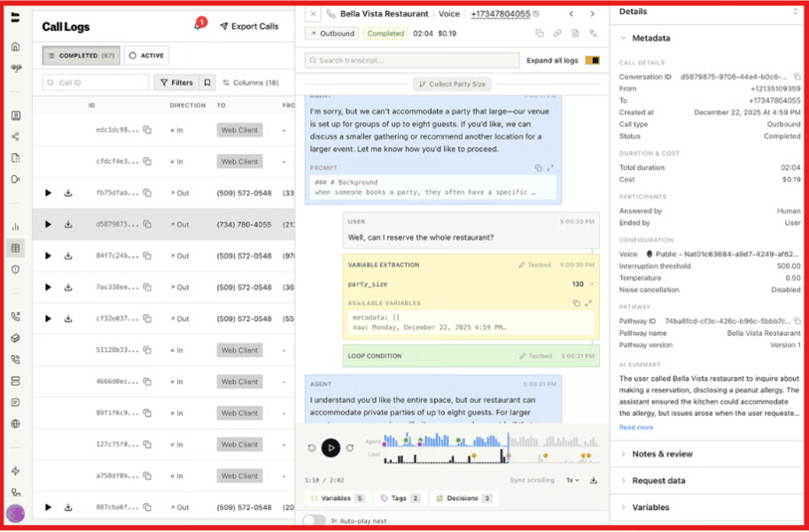Toggle Expand all logs switch
Viewport: 809px width, 532px height.
coord(592,61)
